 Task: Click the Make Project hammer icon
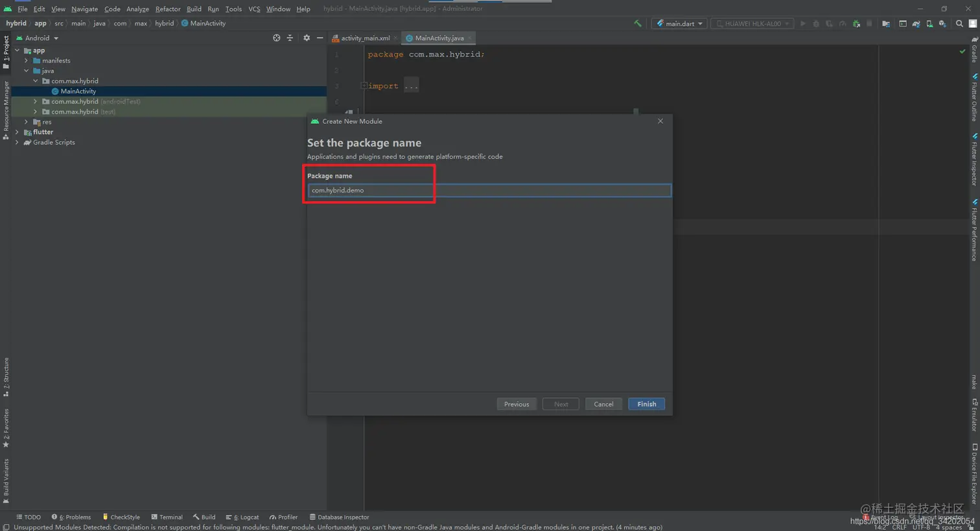[638, 23]
